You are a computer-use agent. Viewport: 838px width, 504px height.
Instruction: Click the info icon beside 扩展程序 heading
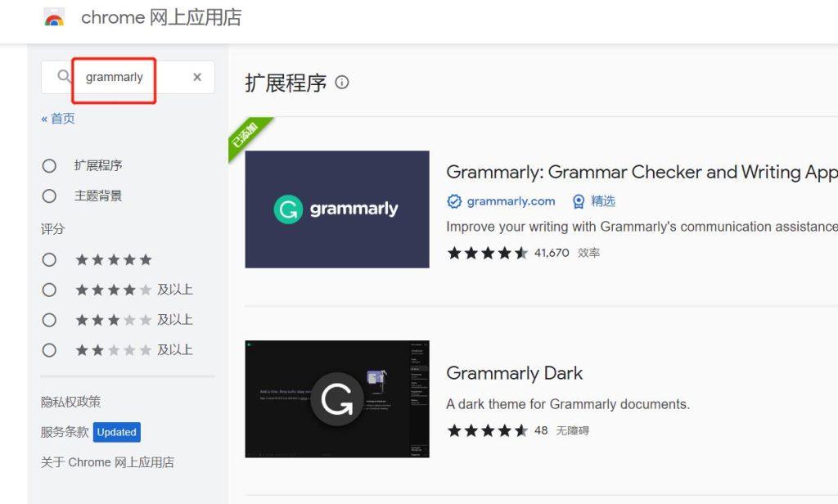coord(342,82)
